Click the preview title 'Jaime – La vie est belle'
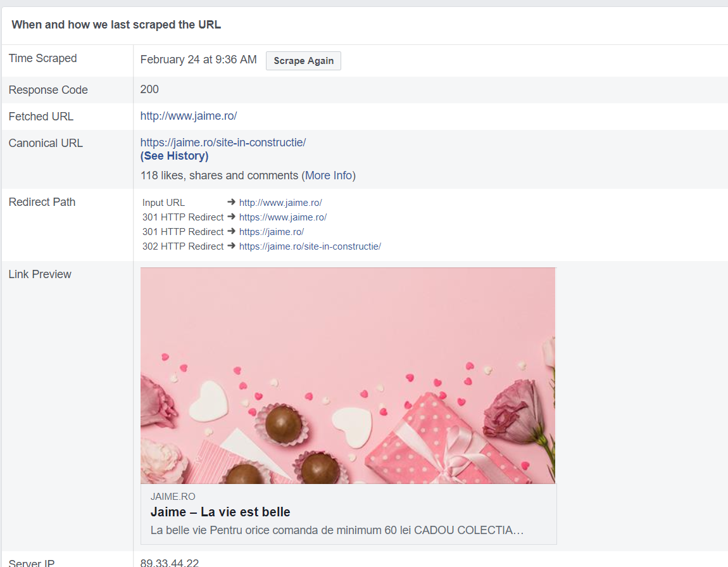This screenshot has height=567, width=728. point(220,512)
